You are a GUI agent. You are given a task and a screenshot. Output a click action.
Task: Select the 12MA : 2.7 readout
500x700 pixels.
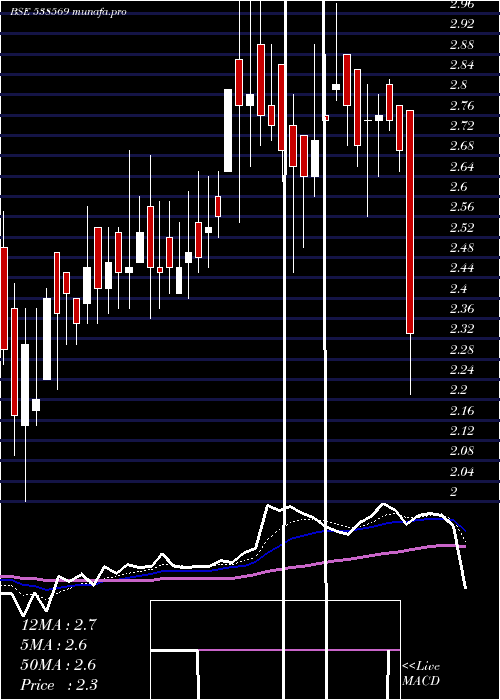point(59,625)
